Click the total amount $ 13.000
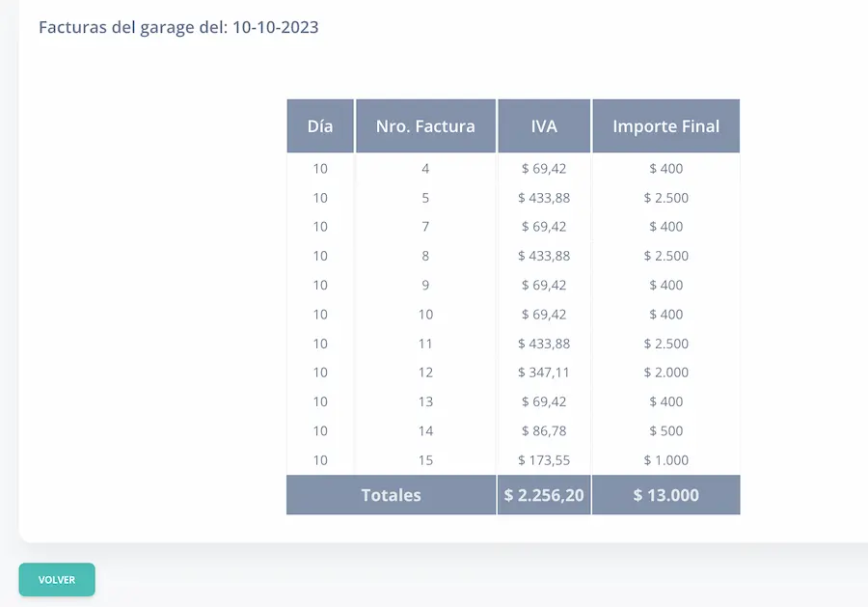The width and height of the screenshot is (868, 607). [x=665, y=495]
